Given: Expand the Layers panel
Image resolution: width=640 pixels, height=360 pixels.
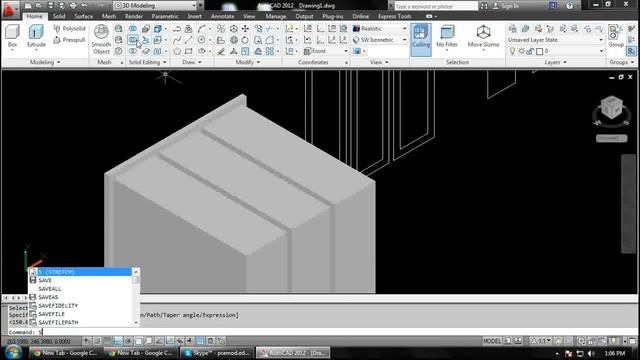Looking at the screenshot, I should click(x=555, y=62).
